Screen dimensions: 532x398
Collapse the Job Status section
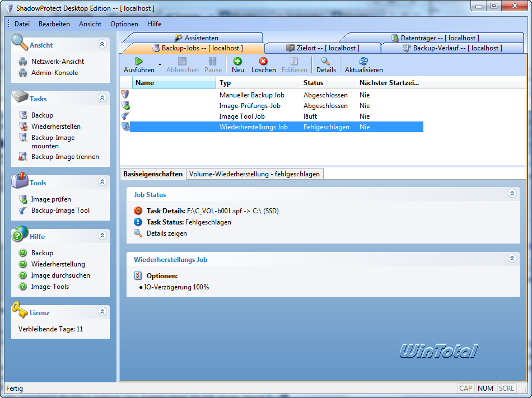point(512,193)
